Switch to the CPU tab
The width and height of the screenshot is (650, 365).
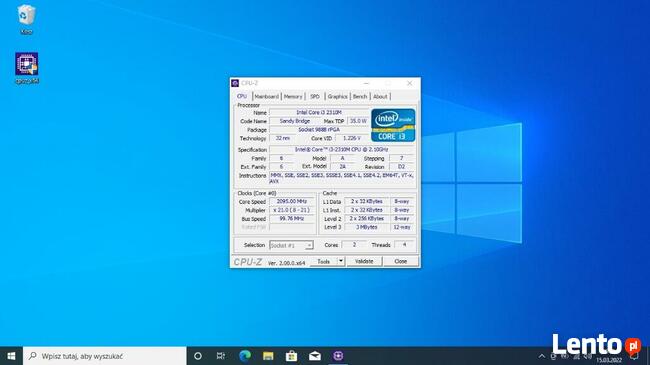(x=242, y=96)
